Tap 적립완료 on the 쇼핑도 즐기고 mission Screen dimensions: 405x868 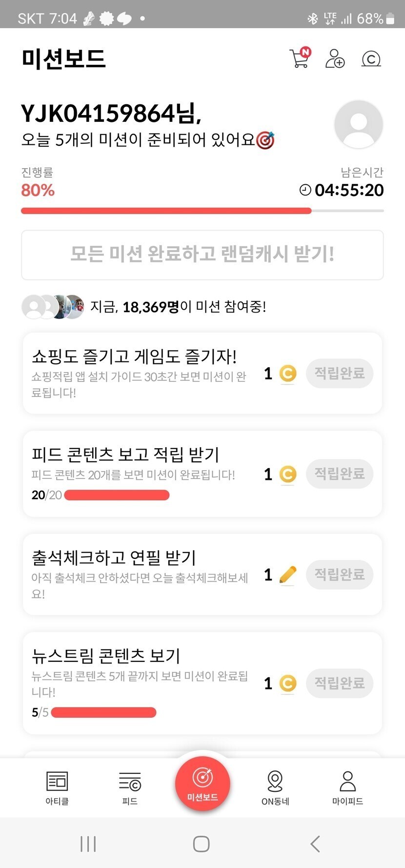click(339, 374)
